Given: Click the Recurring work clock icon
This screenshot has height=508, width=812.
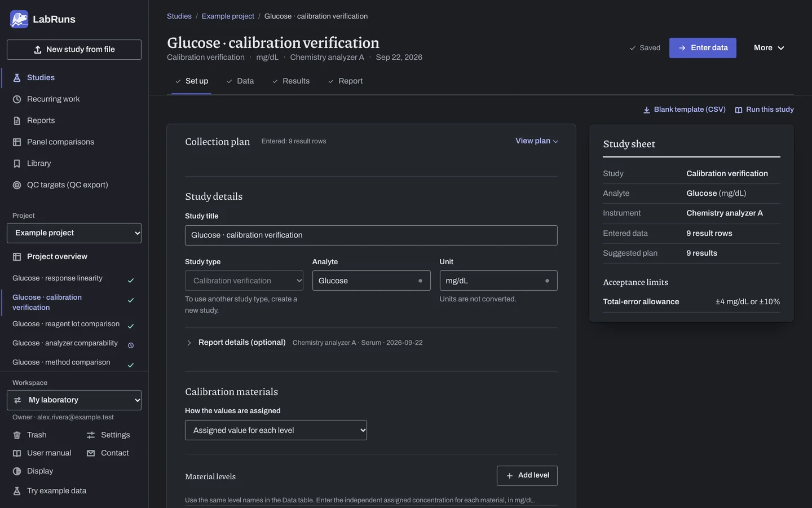Looking at the screenshot, I should 17,99.
